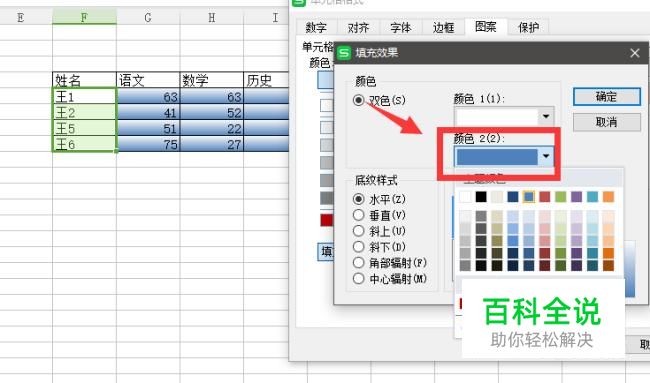Pick the cream theme color swatch
The width and height of the screenshot is (650, 383).
497,197
